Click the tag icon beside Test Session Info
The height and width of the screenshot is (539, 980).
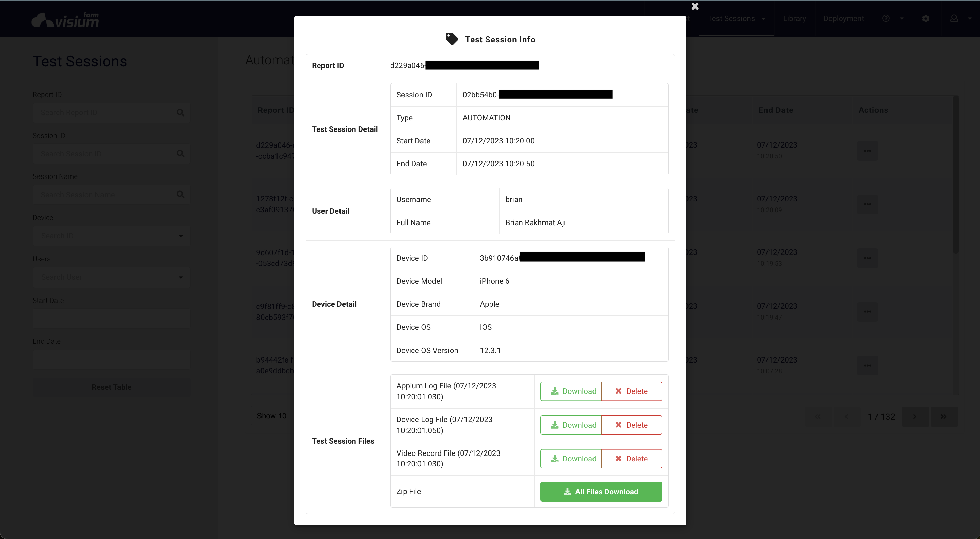[x=452, y=39]
